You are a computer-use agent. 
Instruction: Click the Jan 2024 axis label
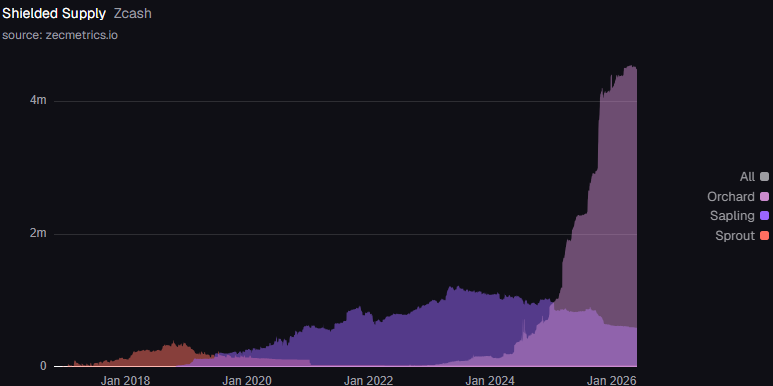click(x=490, y=380)
